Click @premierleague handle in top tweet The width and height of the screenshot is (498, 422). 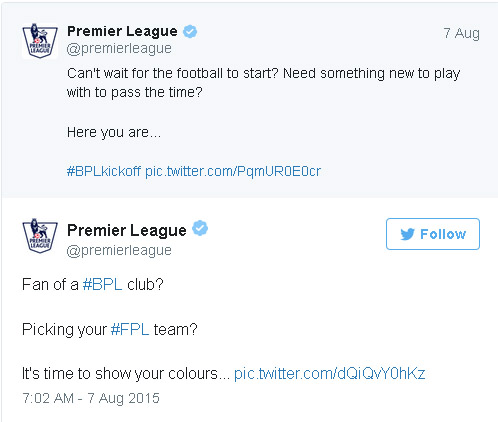click(119, 49)
